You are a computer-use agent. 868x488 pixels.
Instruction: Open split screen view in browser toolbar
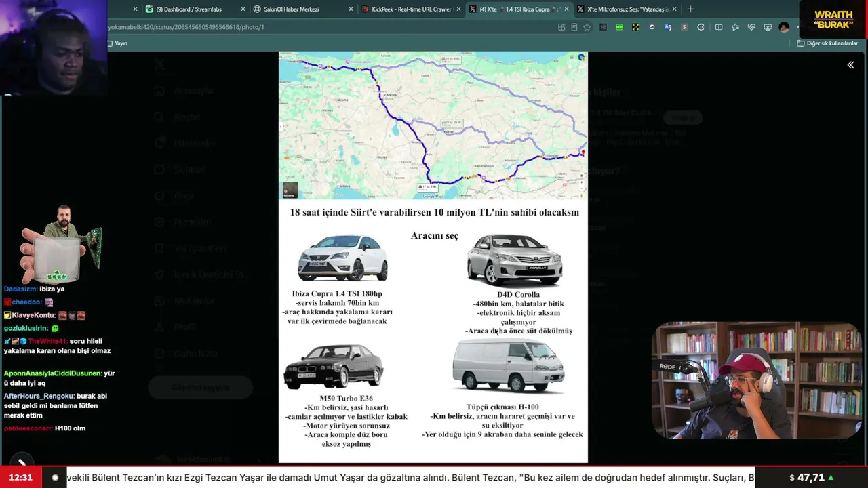click(x=719, y=27)
